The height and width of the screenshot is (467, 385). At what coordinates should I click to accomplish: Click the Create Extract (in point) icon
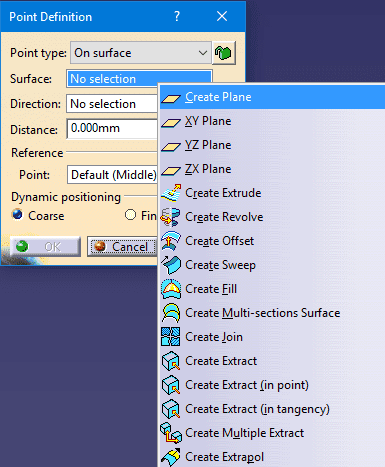(x=171, y=385)
